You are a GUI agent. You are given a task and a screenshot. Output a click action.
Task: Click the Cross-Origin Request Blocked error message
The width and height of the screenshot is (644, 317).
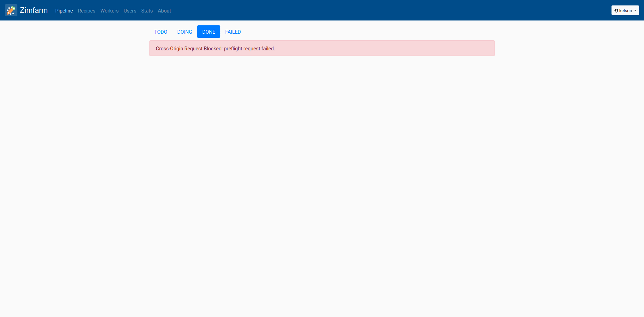[215, 49]
